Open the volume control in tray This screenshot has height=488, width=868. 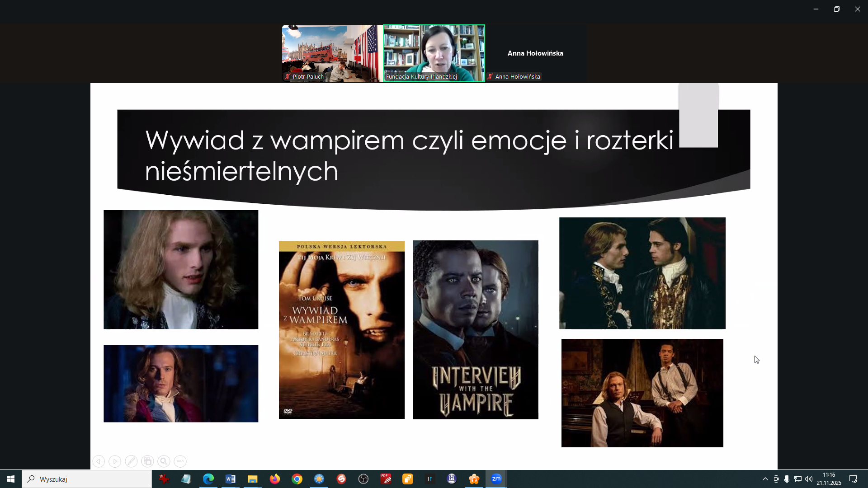tap(809, 479)
